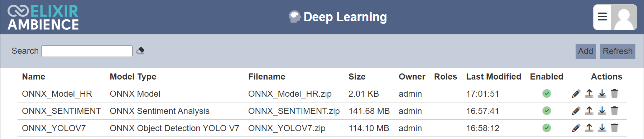Edit the ONNX_YOLOV7 entry pencil icon
This screenshot has height=139, width=644.
(576, 128)
